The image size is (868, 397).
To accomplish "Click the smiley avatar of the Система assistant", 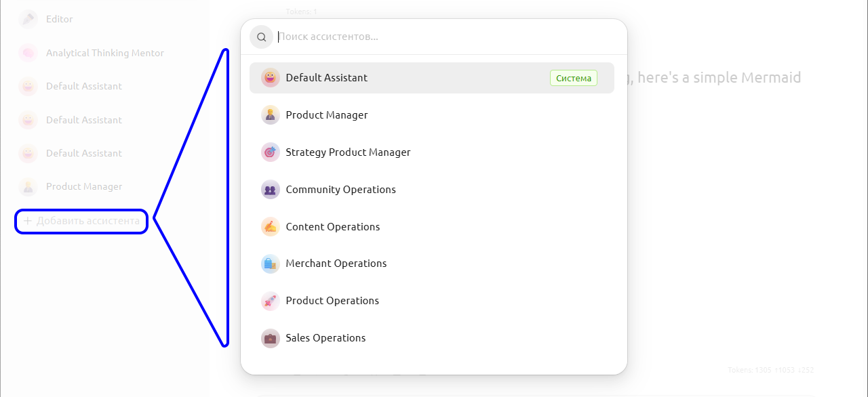I will click(270, 78).
